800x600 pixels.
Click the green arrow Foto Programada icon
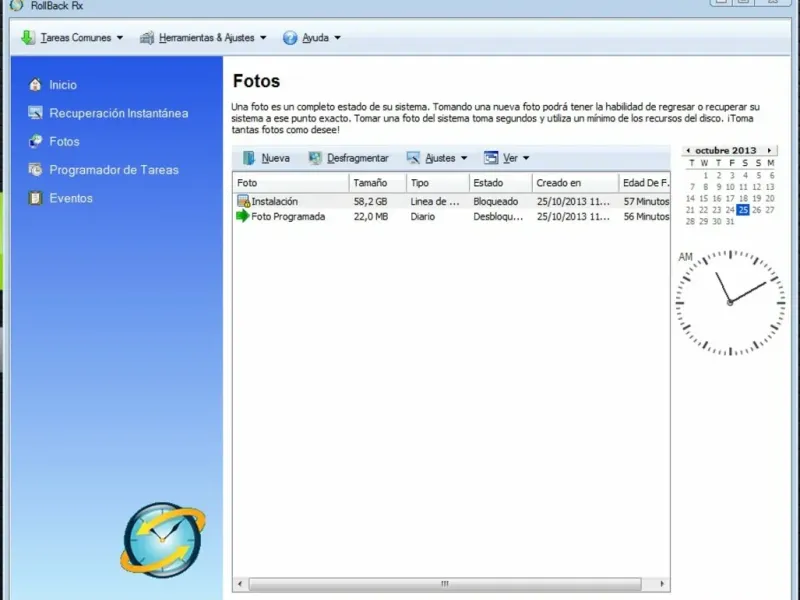point(243,216)
